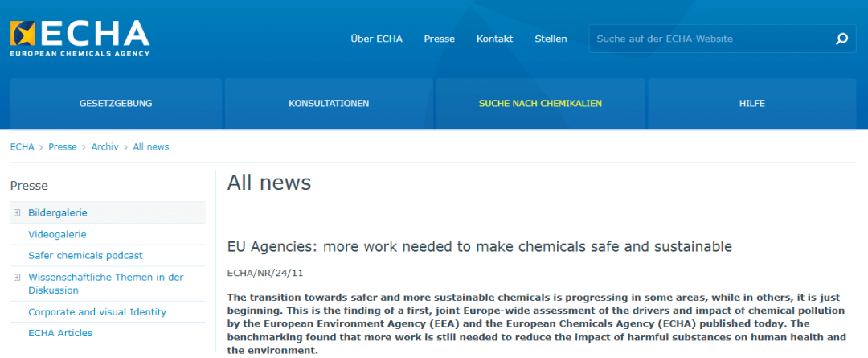
Task: Open the Presse link in the header
Action: click(439, 39)
